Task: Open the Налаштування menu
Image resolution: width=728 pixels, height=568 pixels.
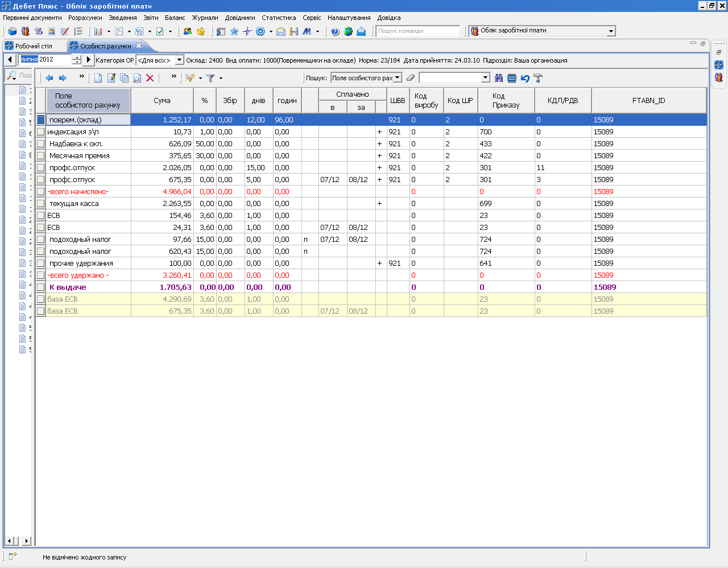Action: click(x=349, y=18)
